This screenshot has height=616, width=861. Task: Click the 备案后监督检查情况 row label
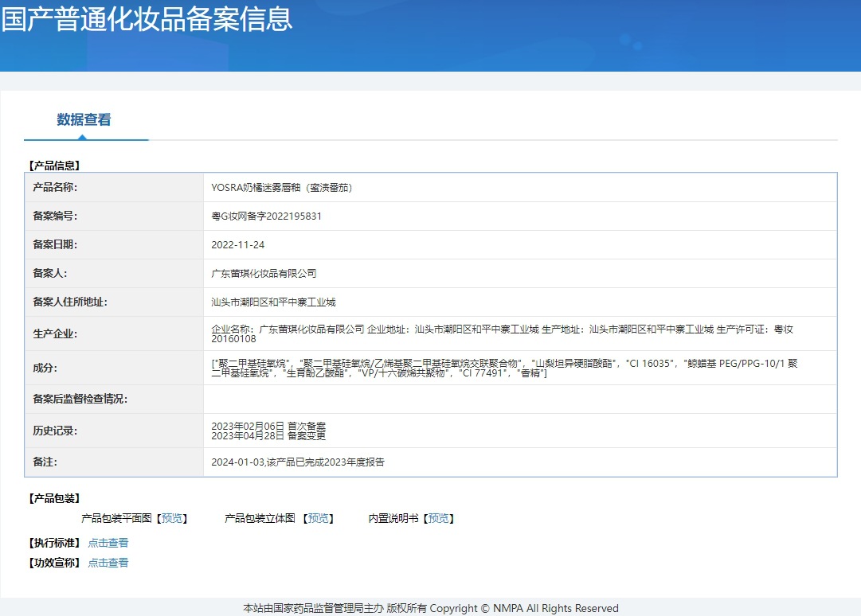[80, 399]
